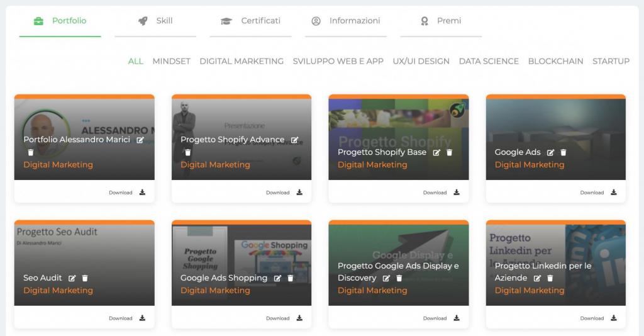Open the Google Ads card title
Screen dimensions: 644x336
click(518, 152)
